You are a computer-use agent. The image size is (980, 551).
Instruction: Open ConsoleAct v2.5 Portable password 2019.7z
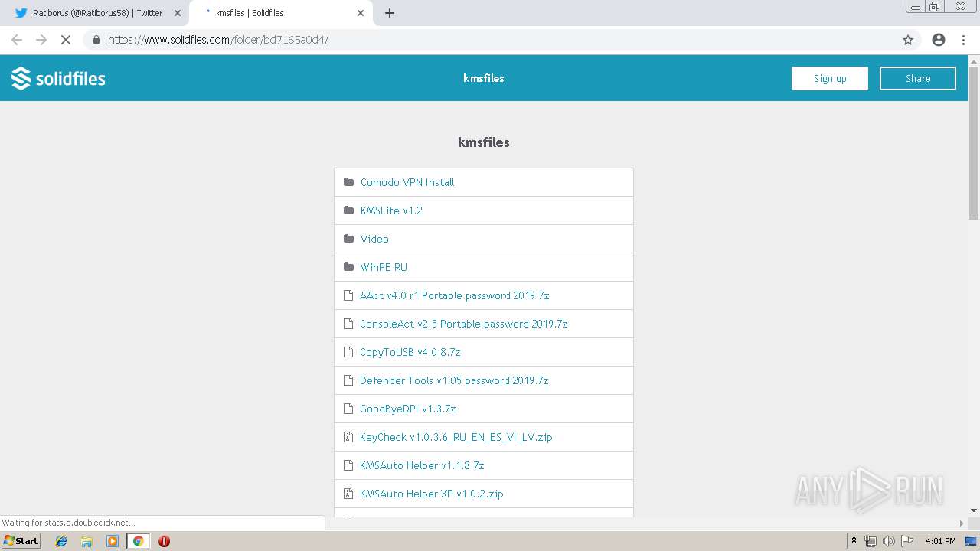pos(464,324)
